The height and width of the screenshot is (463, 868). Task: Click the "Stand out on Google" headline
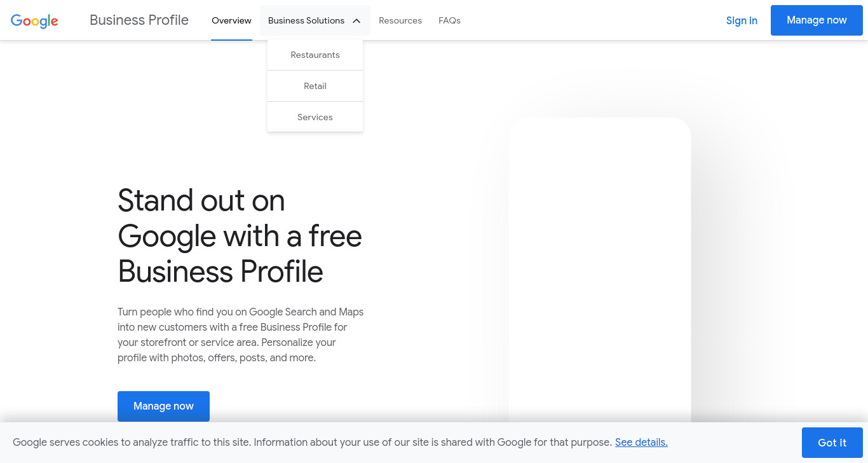click(240, 236)
